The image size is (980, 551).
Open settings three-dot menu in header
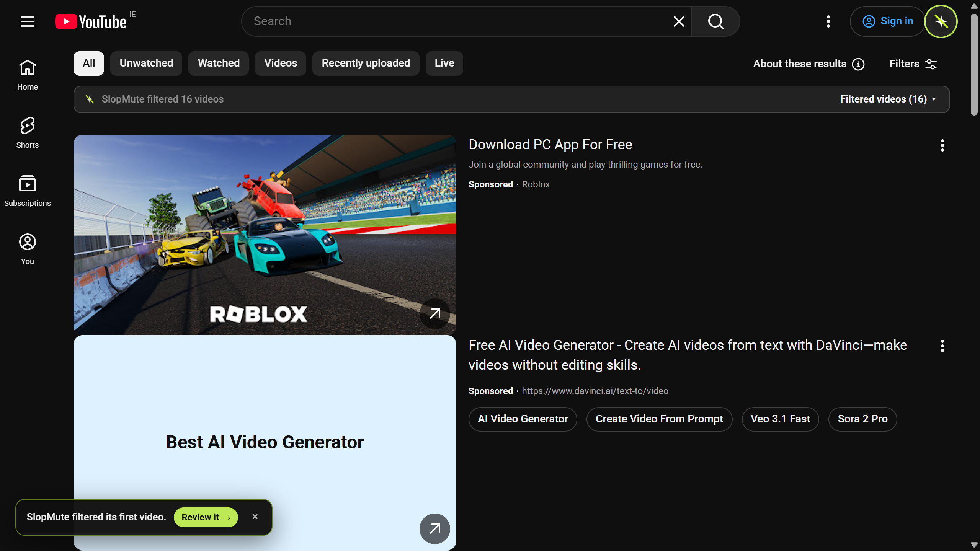[828, 21]
